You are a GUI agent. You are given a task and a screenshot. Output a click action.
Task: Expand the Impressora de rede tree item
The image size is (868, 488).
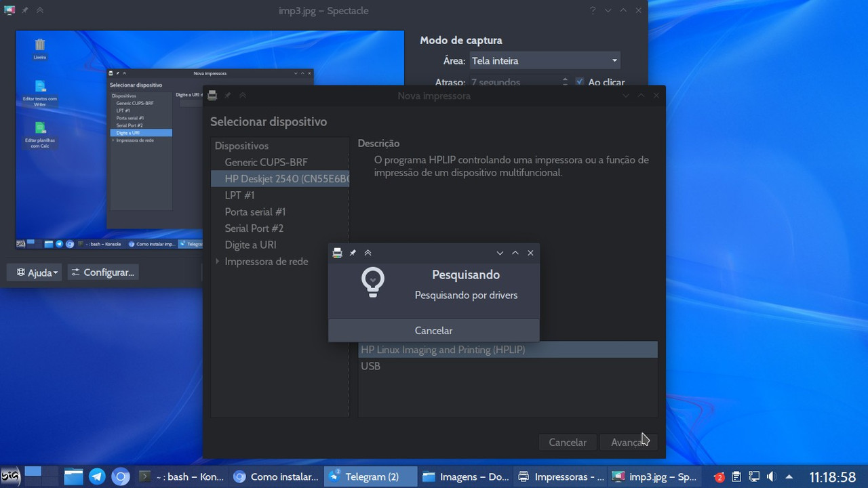pyautogui.click(x=218, y=262)
